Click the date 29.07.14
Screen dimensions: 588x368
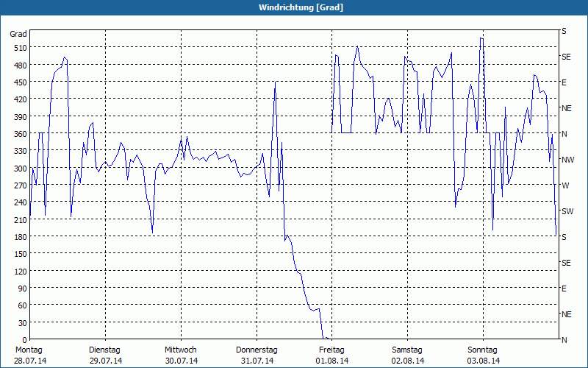coord(106,361)
